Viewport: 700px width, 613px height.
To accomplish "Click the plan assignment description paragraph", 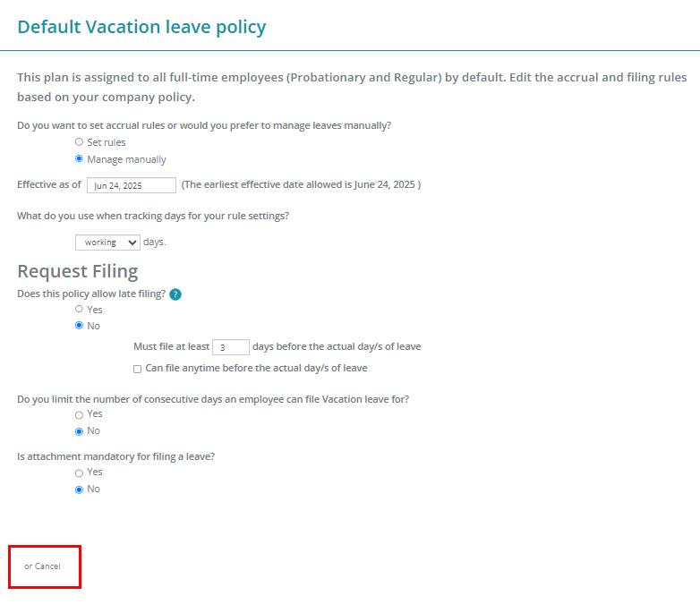I will click(x=352, y=87).
